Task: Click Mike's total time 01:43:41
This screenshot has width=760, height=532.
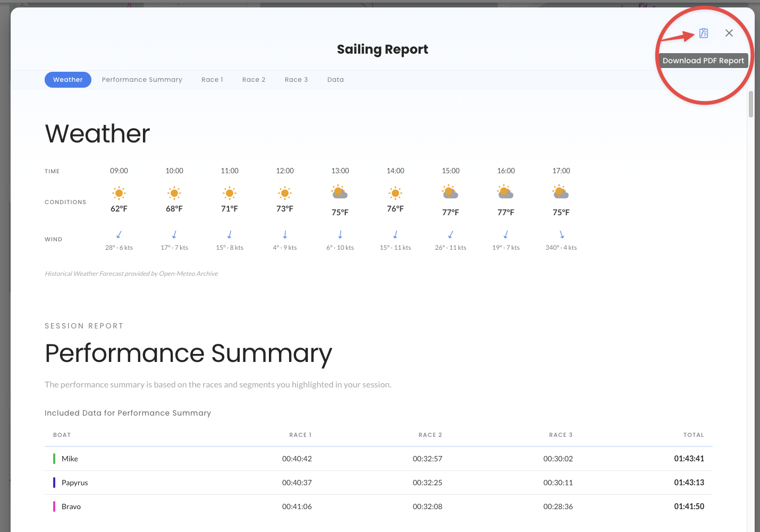Action: click(689, 458)
